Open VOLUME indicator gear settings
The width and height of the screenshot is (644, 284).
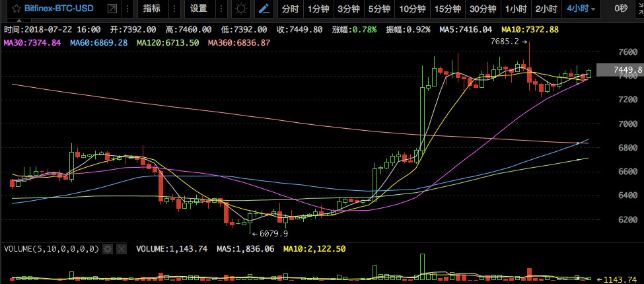point(108,248)
